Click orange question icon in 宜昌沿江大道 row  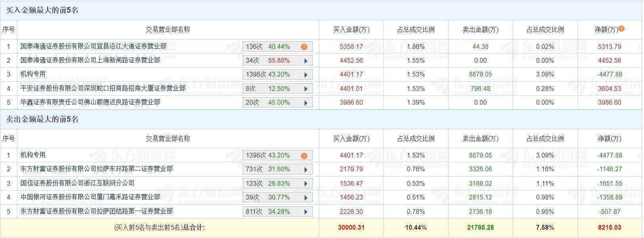304,47
